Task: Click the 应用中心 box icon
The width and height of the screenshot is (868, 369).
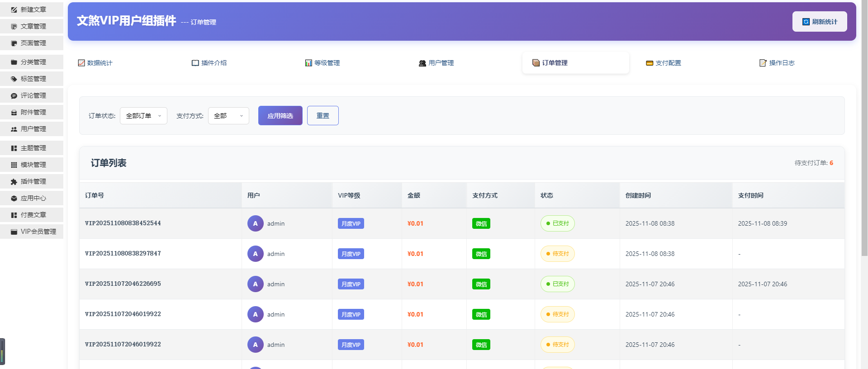Action: click(14, 199)
